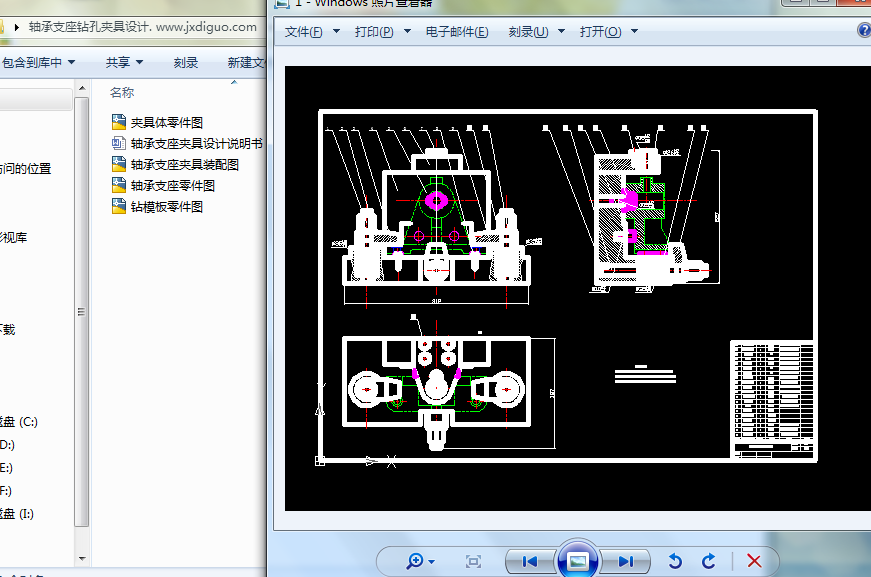Viewport: 871px width, 577px height.
Task: Open 包含到库中 dropdown in Explorer
Action: (38, 63)
